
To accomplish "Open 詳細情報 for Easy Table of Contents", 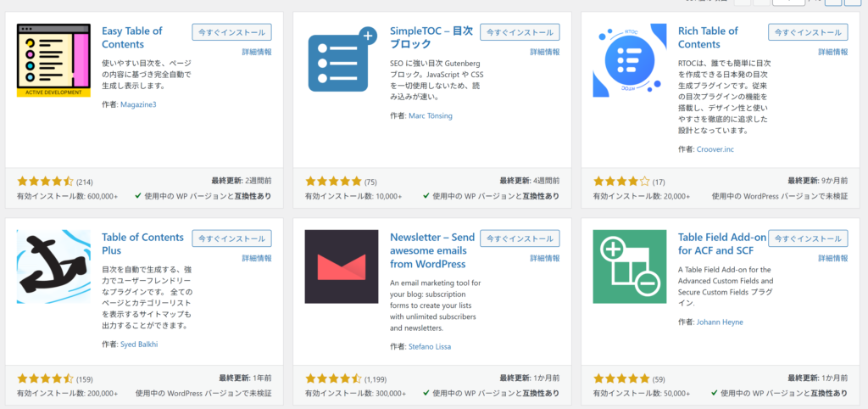I will (256, 53).
